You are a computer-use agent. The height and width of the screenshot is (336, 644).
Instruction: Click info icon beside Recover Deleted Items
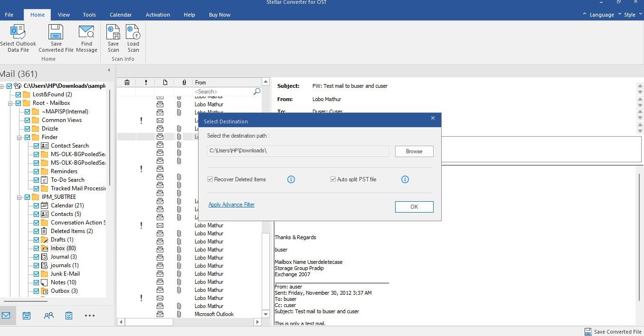coord(291,179)
